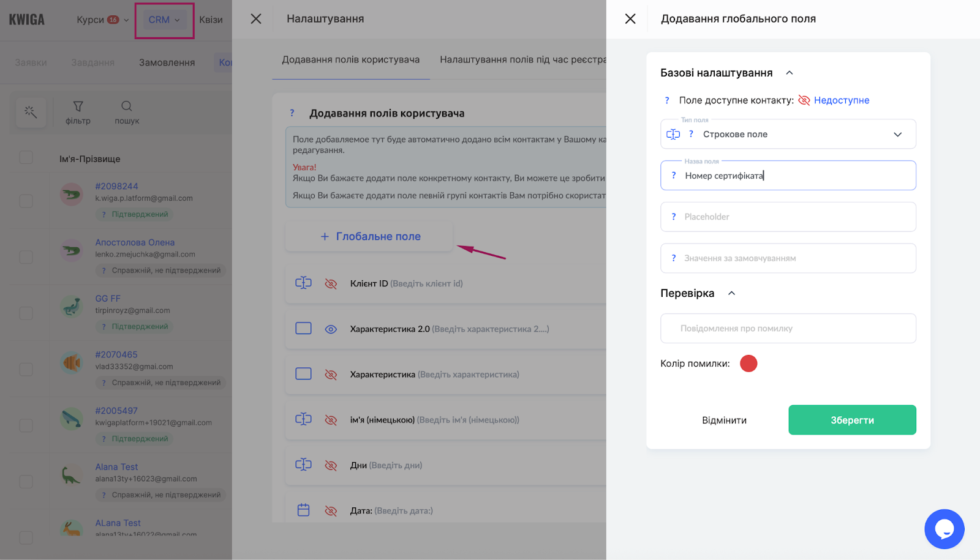980x560 pixels.
Task: Click the Placeholder input field
Action: pyautogui.click(x=788, y=217)
